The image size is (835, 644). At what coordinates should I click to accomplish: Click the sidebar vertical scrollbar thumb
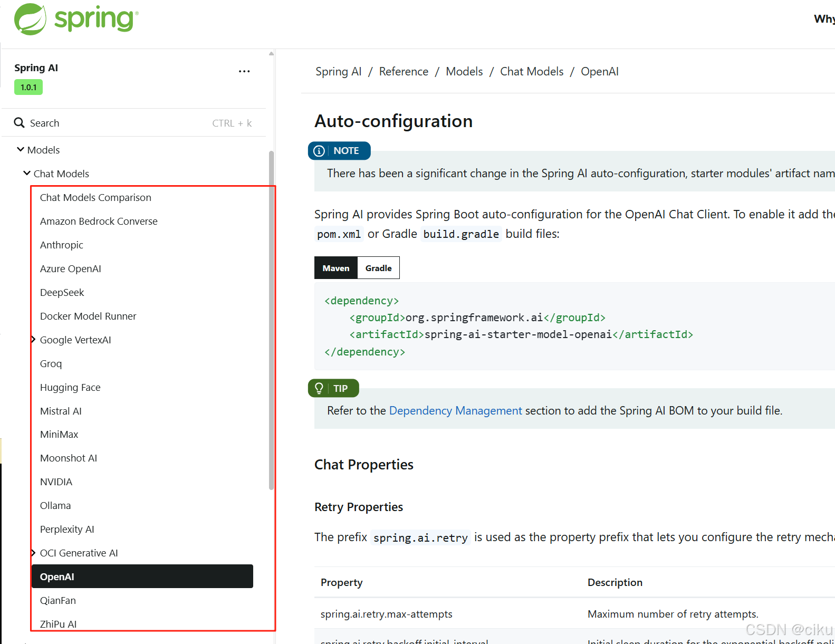point(272,320)
